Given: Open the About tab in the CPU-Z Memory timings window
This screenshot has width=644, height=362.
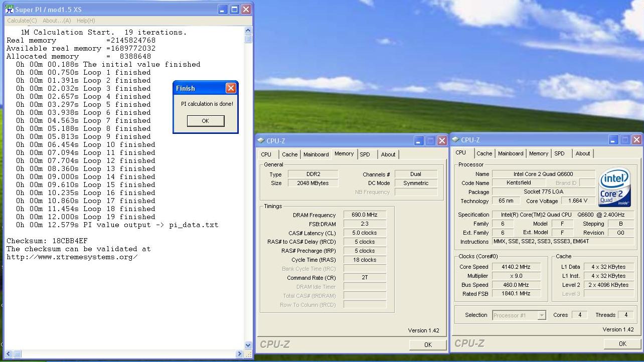Looking at the screenshot, I should 388,154.
